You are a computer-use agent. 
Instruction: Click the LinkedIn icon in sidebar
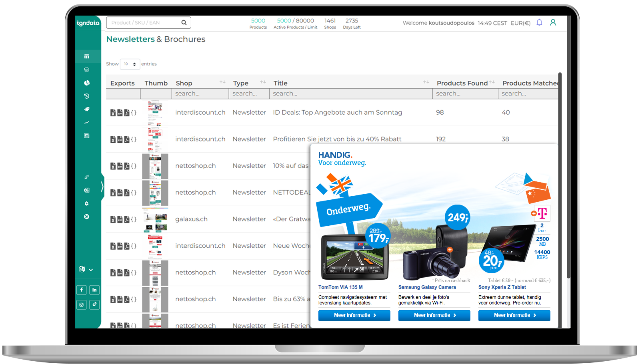(x=94, y=290)
